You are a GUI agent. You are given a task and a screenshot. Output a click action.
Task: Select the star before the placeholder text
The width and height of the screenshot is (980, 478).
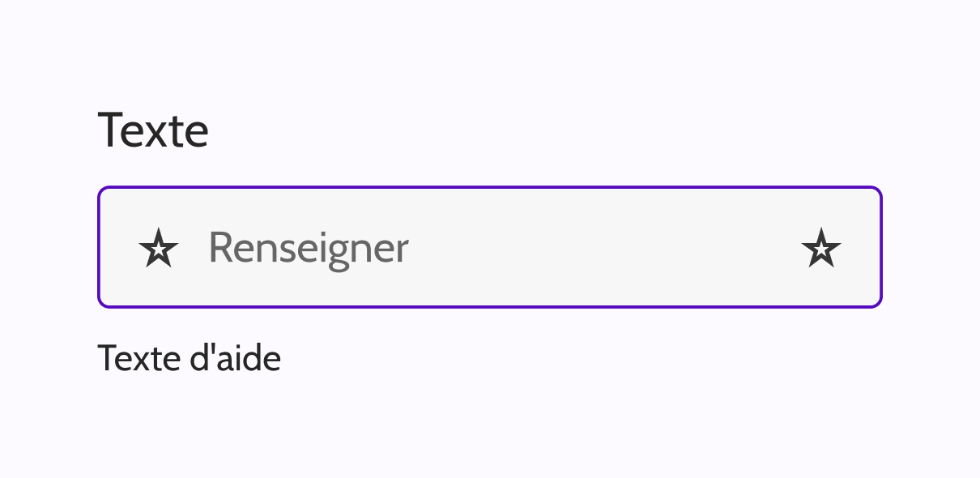(x=159, y=248)
